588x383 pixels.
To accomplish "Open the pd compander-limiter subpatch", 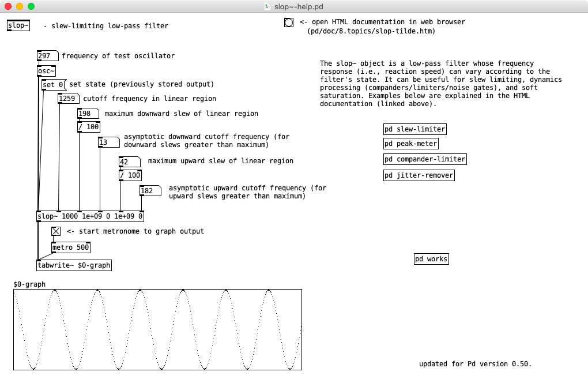I will 425,159.
